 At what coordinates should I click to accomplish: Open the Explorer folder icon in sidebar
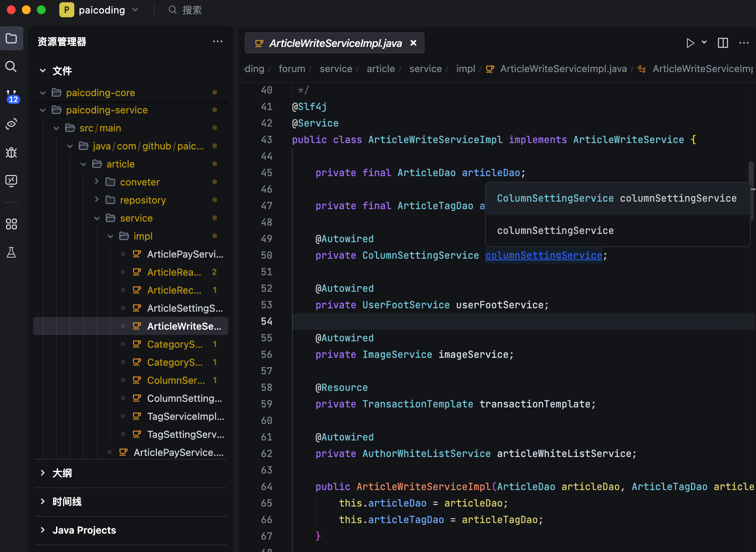tap(11, 38)
